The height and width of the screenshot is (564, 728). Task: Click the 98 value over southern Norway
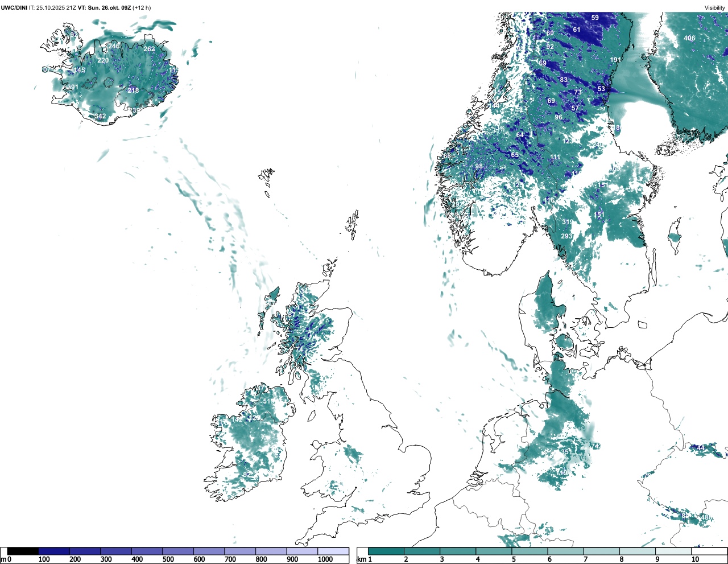coord(479,166)
